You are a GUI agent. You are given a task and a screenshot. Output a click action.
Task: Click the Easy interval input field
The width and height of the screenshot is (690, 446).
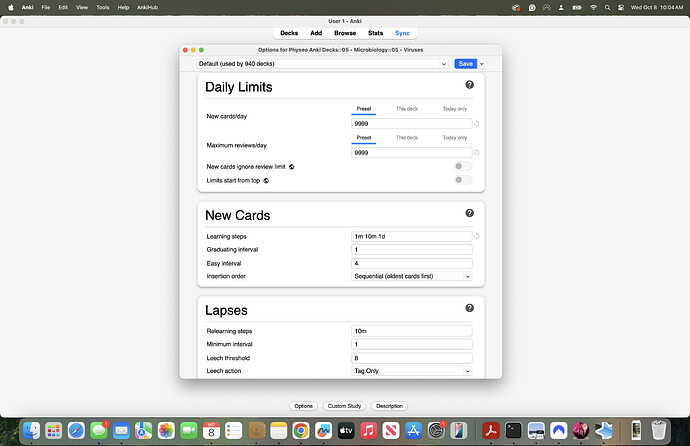412,263
